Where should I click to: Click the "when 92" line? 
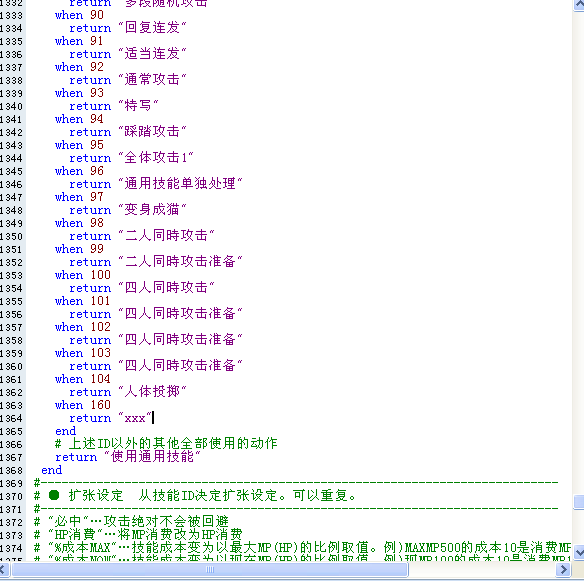79,67
